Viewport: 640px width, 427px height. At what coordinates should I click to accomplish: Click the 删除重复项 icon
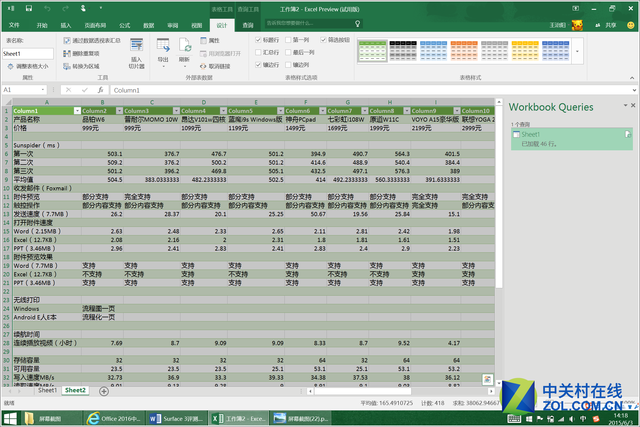click(x=67, y=53)
